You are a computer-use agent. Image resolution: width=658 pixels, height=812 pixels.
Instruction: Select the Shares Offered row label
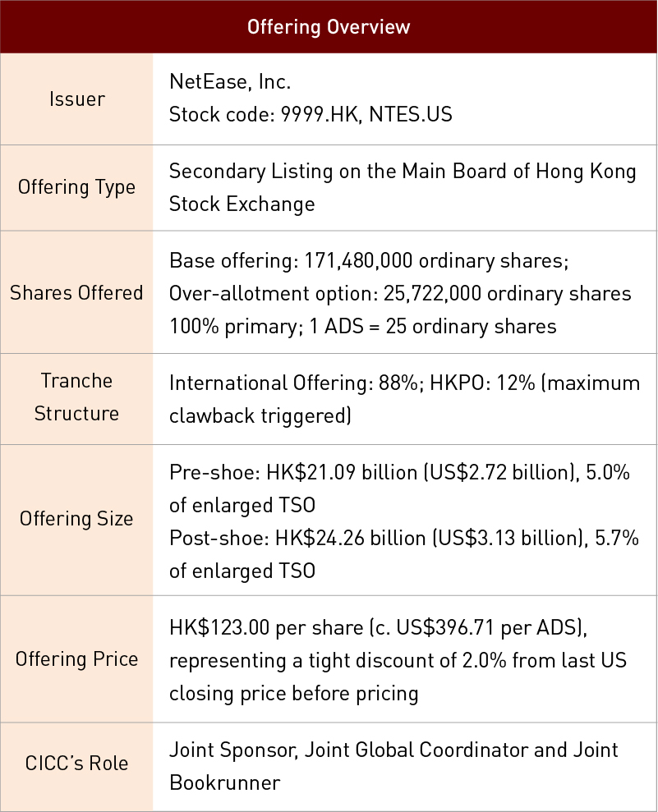coord(77,292)
